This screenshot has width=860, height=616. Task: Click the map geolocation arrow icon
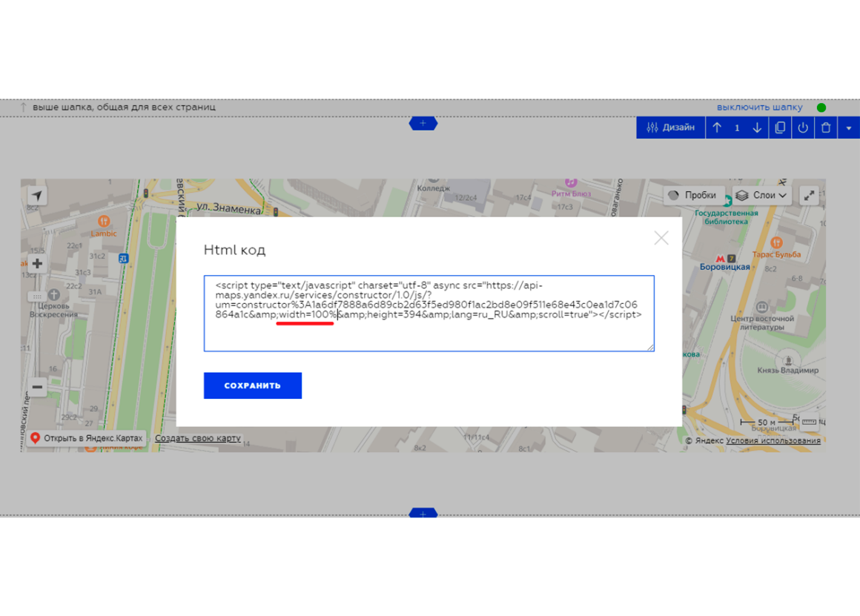(x=37, y=195)
